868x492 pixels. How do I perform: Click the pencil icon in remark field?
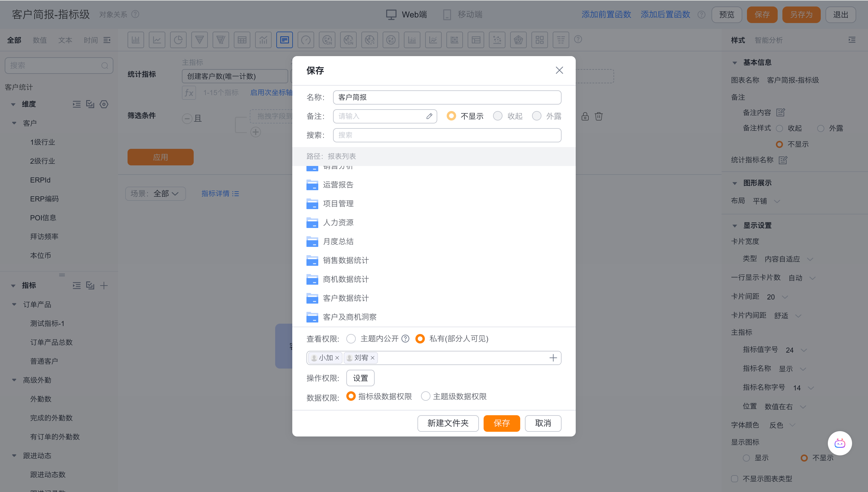point(429,116)
